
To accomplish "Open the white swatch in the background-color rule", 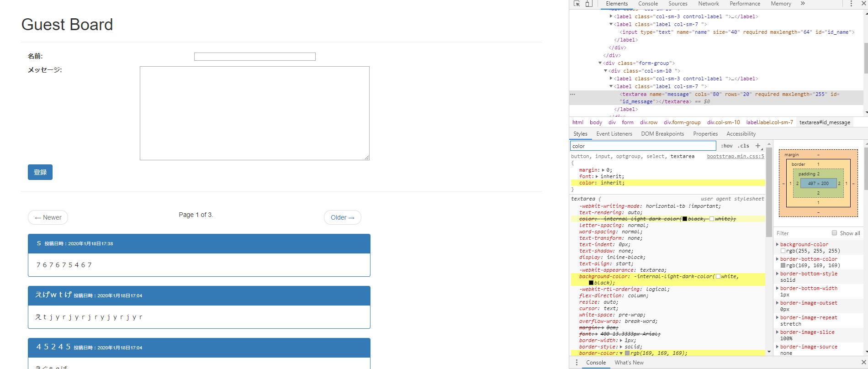I will coord(718,276).
